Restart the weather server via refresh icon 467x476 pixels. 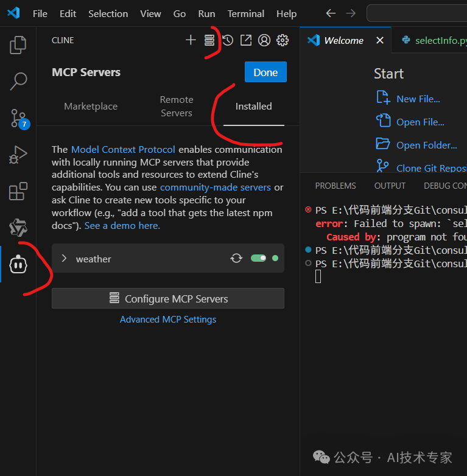(x=236, y=258)
